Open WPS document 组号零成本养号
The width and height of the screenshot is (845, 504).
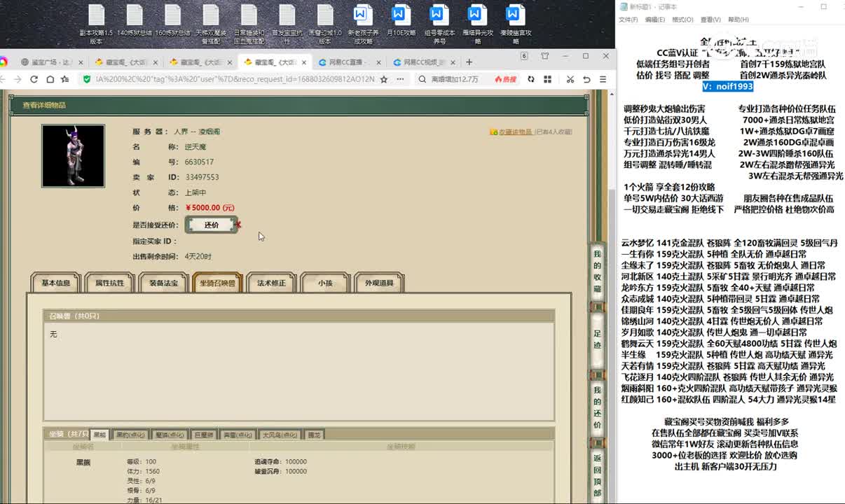click(x=439, y=24)
